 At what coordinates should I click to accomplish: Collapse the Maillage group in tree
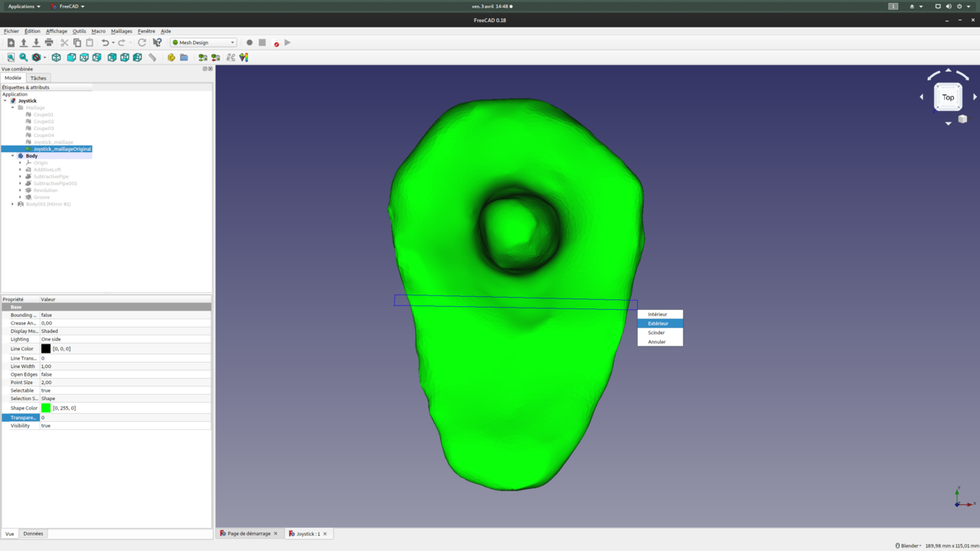12,108
